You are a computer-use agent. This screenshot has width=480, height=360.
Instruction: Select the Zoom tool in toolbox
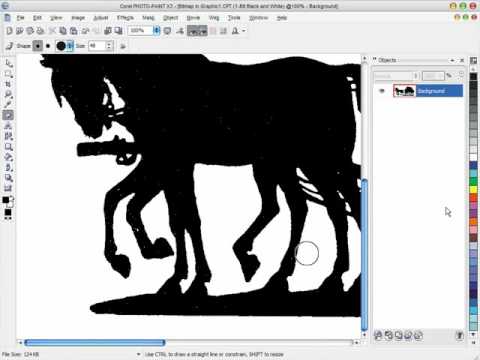(9, 94)
